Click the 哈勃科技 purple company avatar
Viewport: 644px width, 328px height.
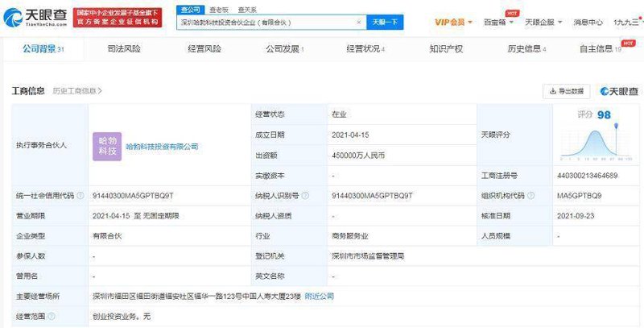107,147
